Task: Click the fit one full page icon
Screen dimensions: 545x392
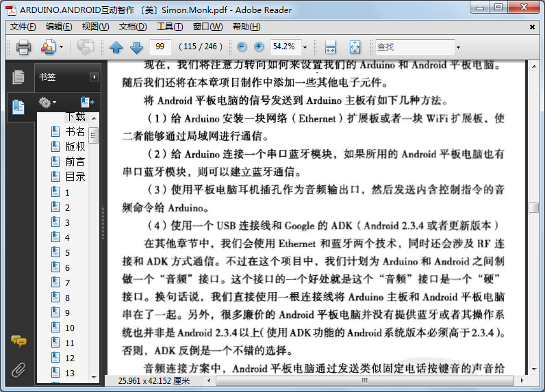Action: [x=355, y=47]
